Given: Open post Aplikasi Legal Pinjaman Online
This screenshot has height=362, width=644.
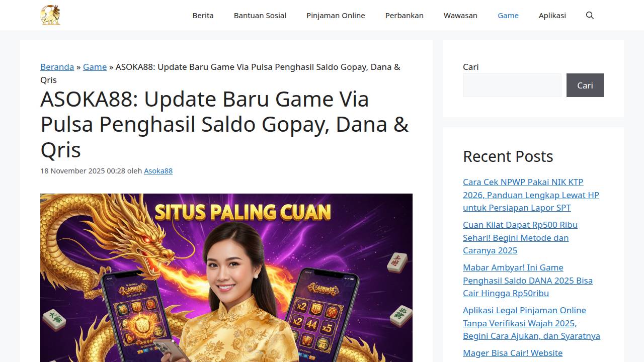Looking at the screenshot, I should 531,323.
